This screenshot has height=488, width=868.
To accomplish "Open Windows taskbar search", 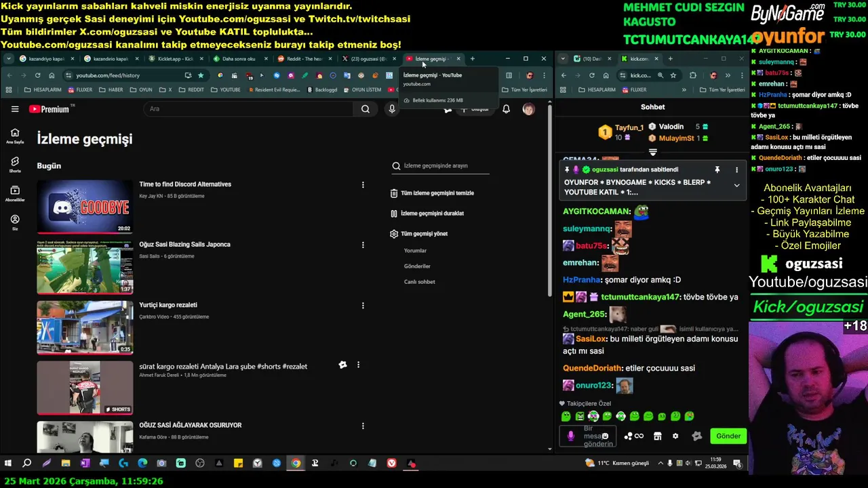I will pyautogui.click(x=27, y=464).
